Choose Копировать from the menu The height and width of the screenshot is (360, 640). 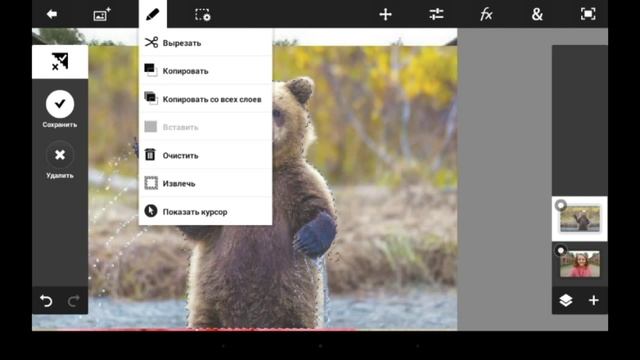206,71
